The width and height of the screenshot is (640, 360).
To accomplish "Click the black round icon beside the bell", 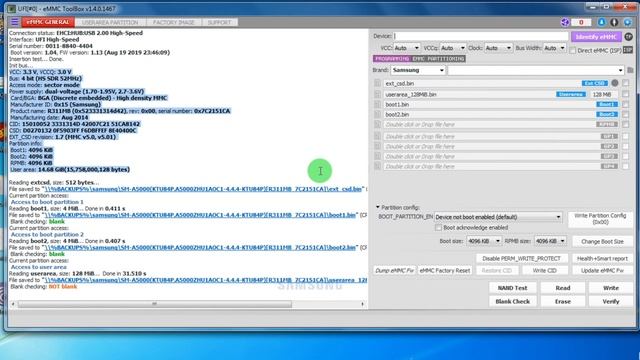I will [x=614, y=22].
